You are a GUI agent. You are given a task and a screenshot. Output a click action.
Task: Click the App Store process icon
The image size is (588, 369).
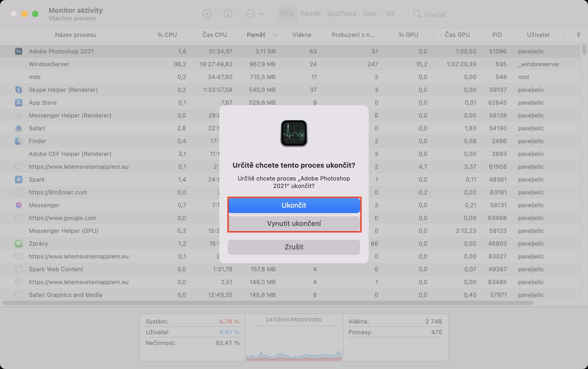[18, 103]
